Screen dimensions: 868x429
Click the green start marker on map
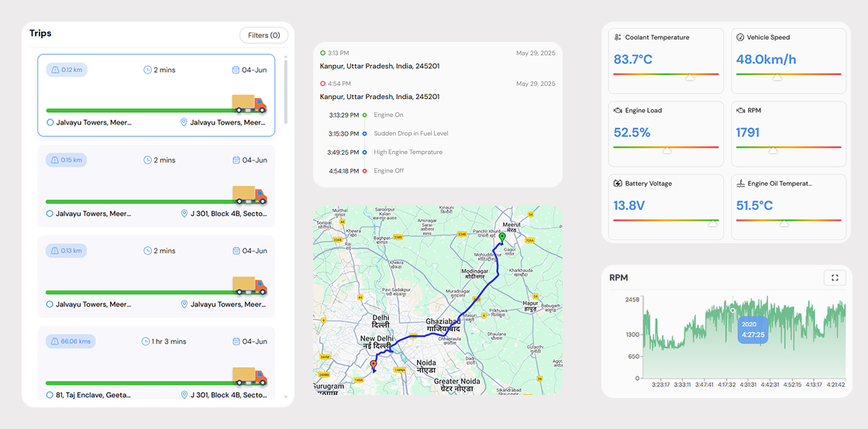point(501,237)
